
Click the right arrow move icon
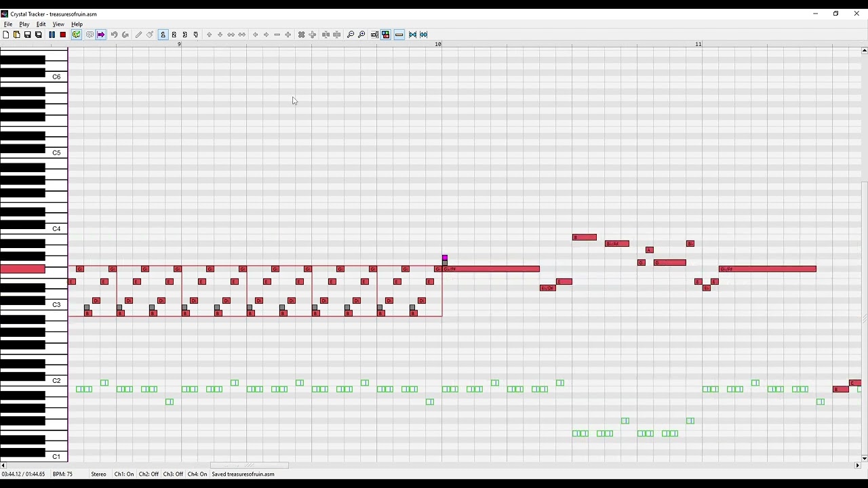(267, 35)
